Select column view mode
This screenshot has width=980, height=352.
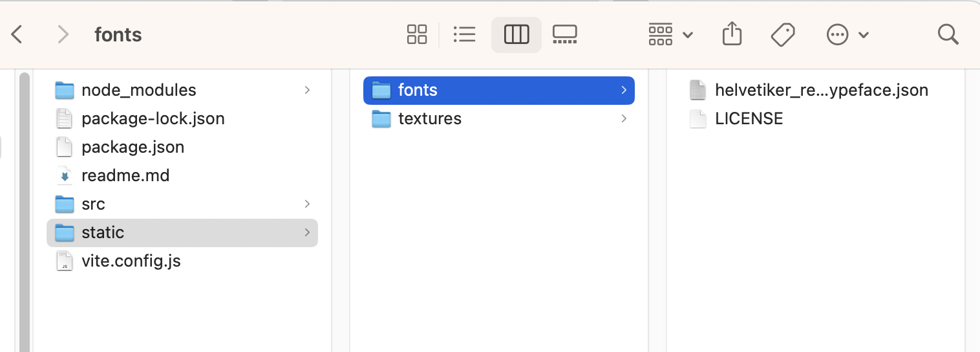click(x=517, y=34)
